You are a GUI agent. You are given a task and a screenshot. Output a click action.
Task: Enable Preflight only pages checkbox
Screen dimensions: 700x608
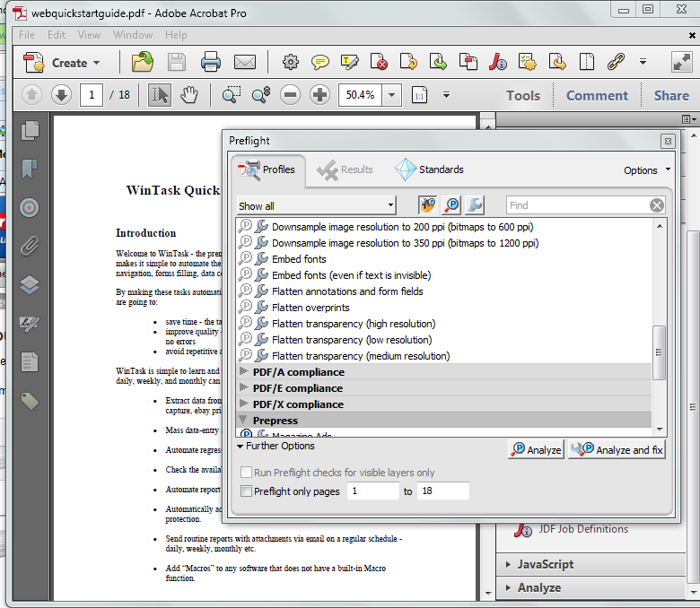click(x=246, y=491)
